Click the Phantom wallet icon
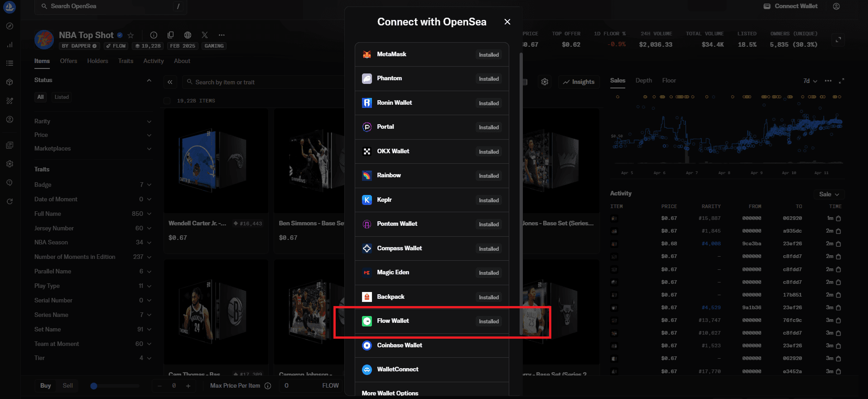Screen dimensions: 868x399 point(367,78)
